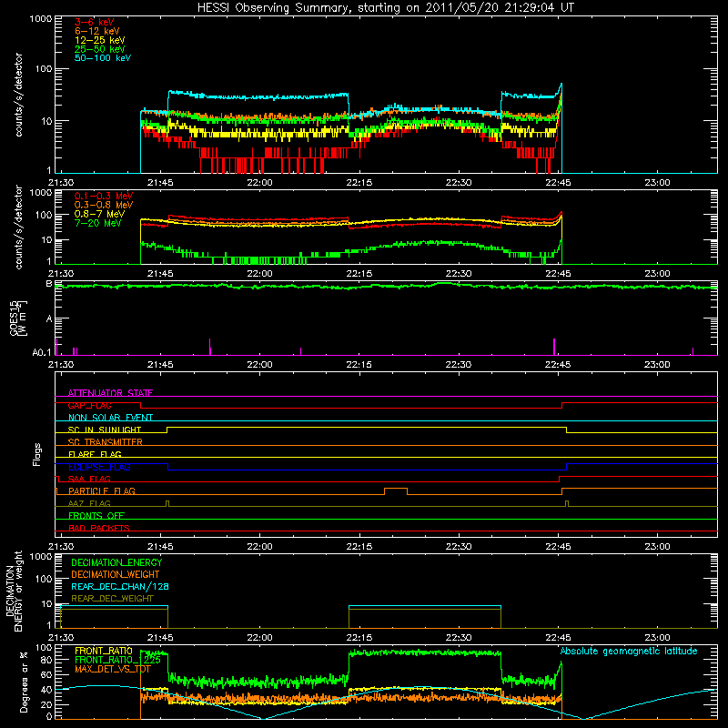Click the 0.3-0.8 MeV legend label
This screenshot has width=728, height=728.
point(104,205)
